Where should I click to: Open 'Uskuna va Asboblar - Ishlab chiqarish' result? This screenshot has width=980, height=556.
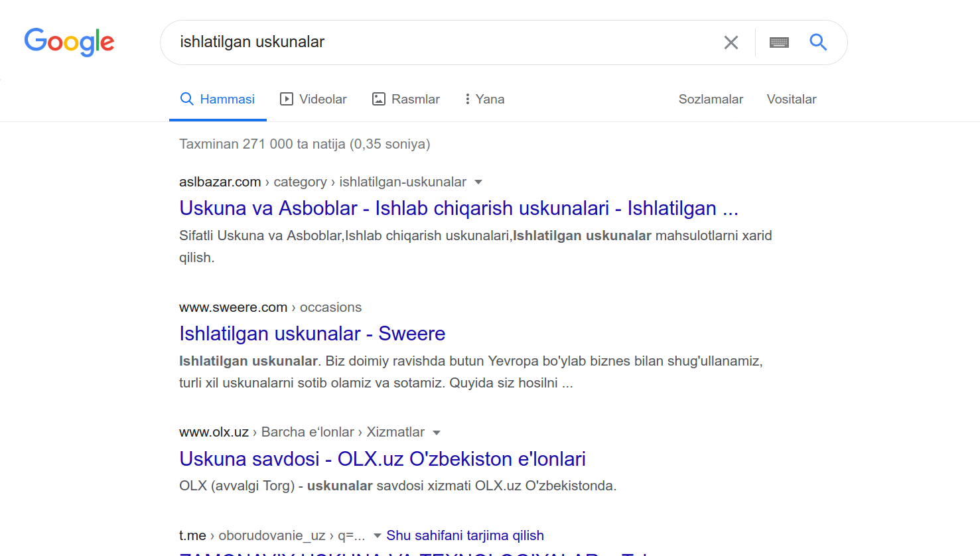point(458,208)
